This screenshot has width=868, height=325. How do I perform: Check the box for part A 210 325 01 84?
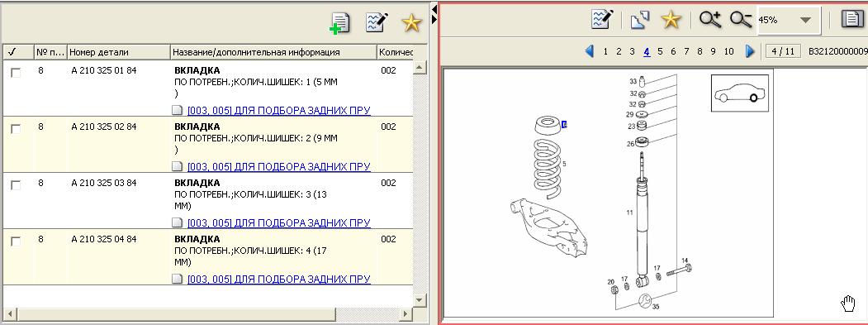click(16, 73)
